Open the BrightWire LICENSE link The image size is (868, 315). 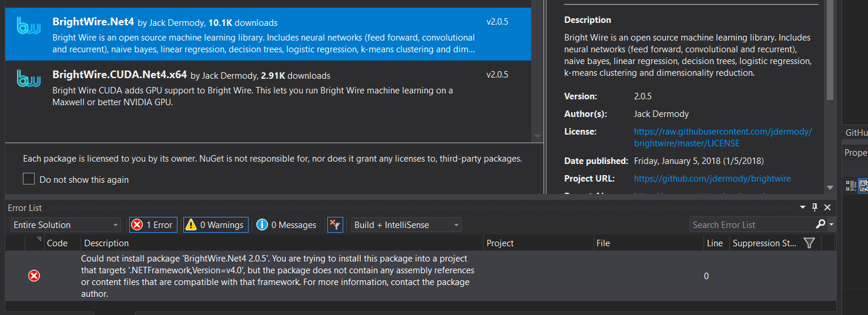point(722,138)
